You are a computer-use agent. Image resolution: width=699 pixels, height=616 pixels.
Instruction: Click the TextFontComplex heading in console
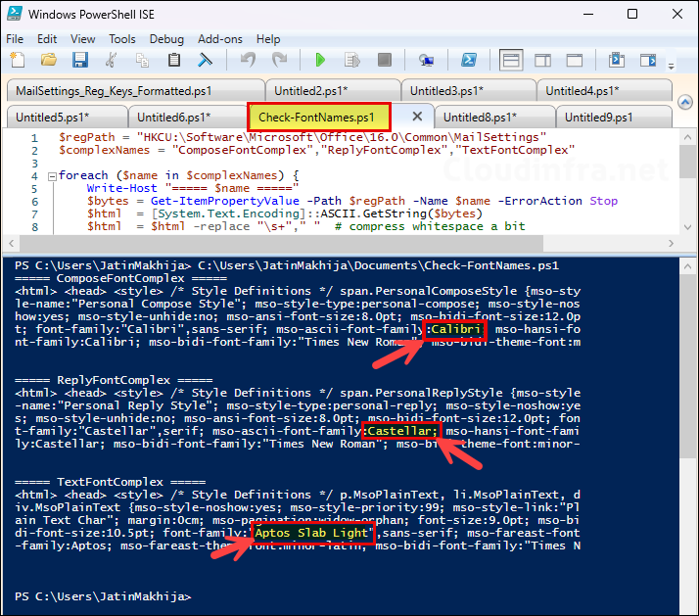tap(110, 482)
